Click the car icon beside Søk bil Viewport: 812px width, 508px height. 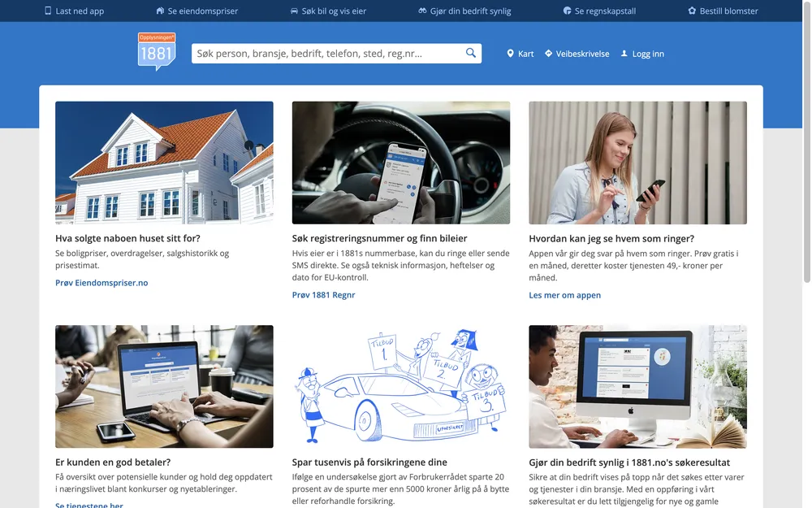294,11
